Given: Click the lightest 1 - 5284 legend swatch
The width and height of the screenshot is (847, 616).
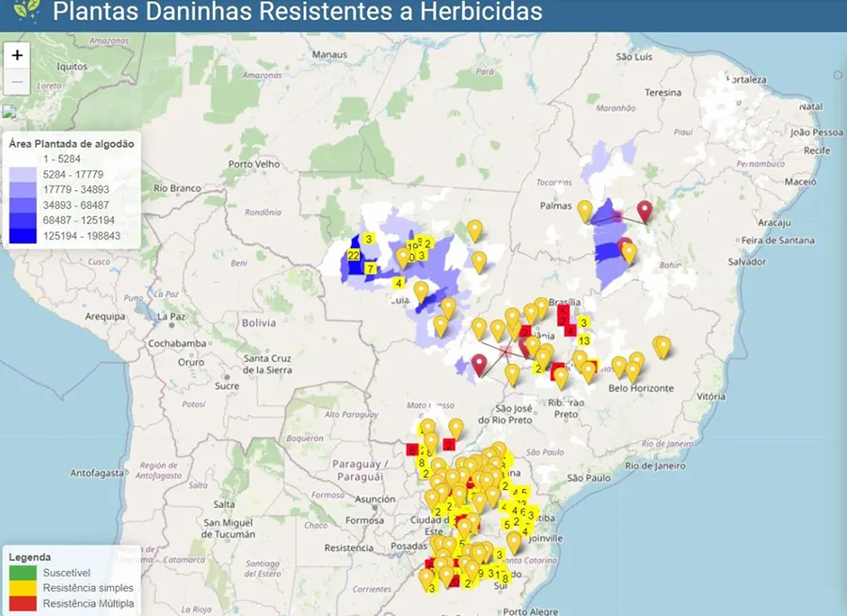Looking at the screenshot, I should (x=24, y=160).
